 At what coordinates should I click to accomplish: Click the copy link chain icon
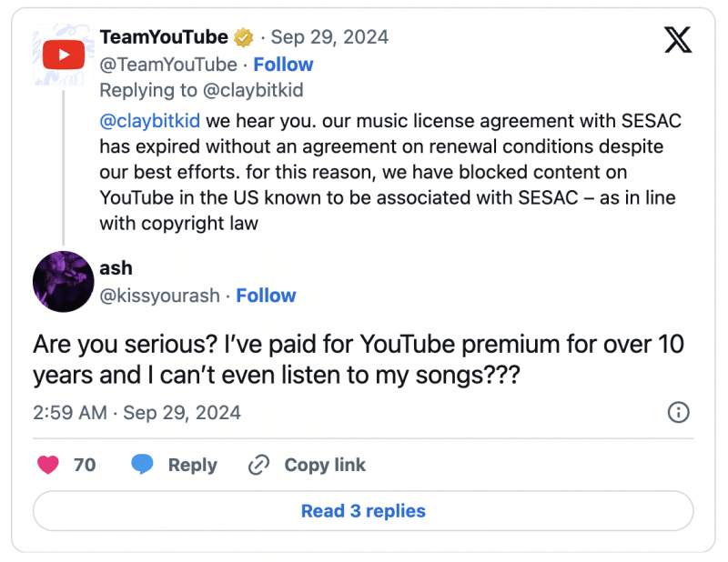[x=259, y=465]
